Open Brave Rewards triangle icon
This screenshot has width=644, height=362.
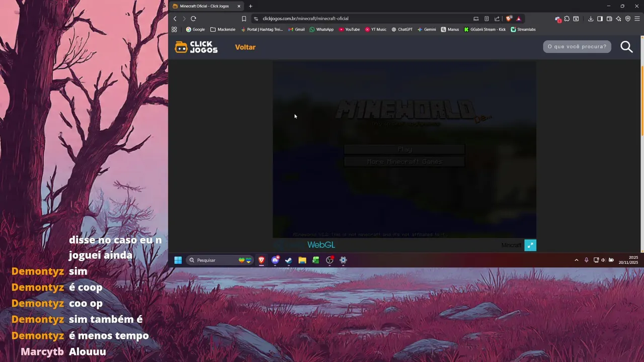519,19
